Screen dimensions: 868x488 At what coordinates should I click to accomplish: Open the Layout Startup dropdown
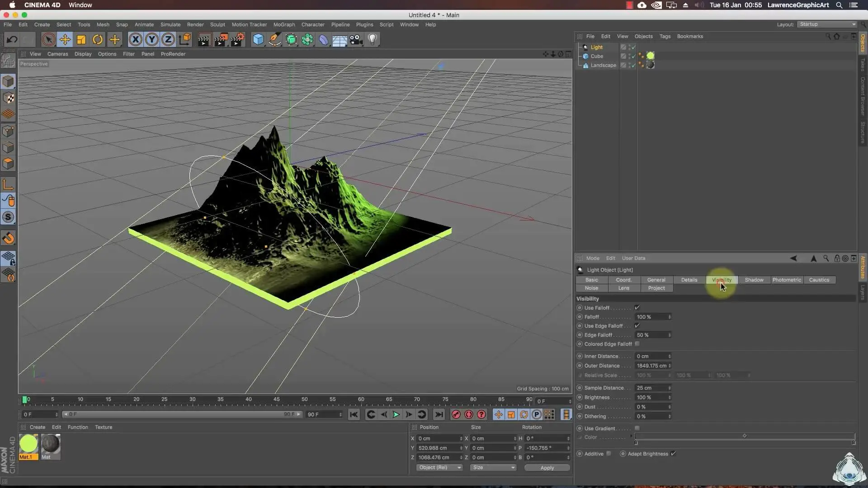(x=827, y=24)
